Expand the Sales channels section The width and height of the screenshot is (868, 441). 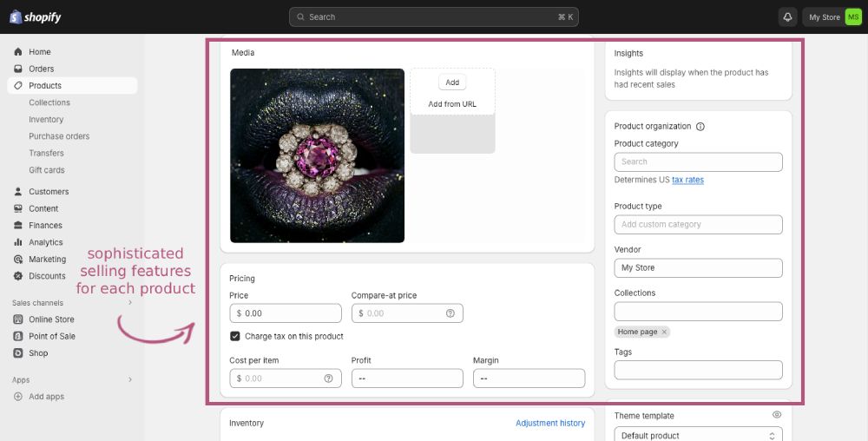coord(130,303)
